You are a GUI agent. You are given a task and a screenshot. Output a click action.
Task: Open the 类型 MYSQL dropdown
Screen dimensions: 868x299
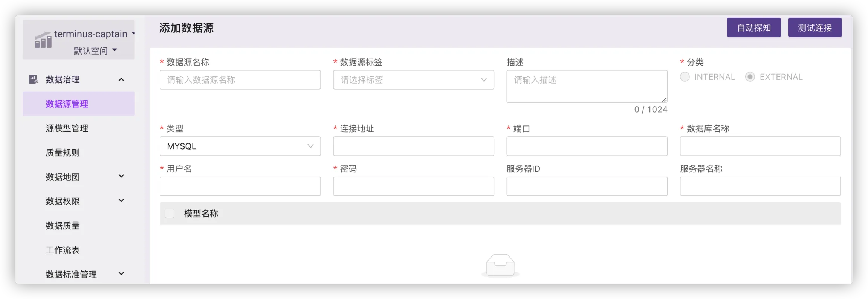point(240,146)
